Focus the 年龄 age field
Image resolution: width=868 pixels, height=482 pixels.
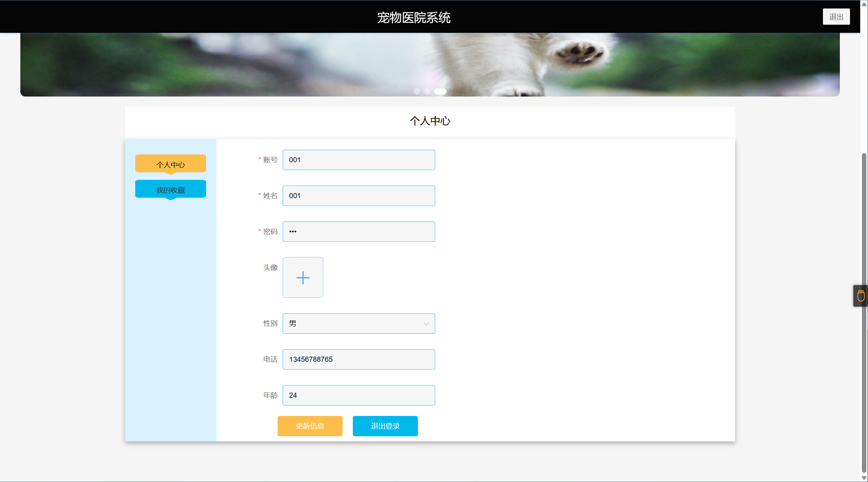(359, 395)
